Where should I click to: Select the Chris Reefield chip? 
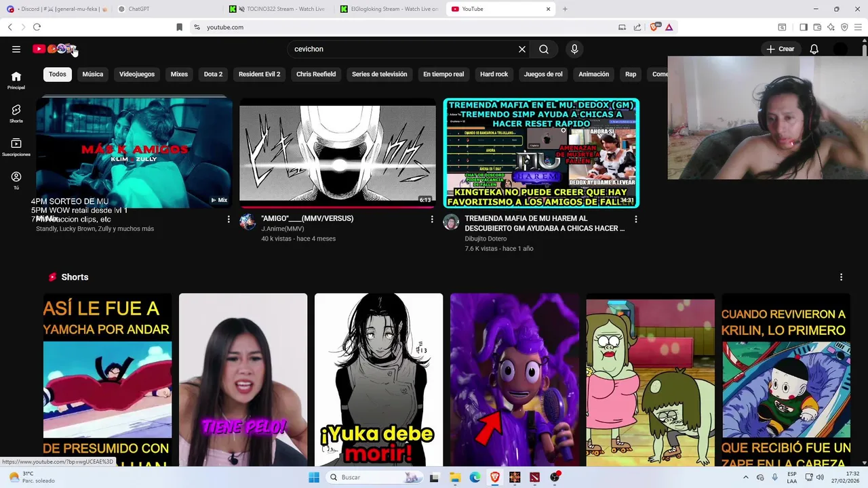pyautogui.click(x=316, y=74)
